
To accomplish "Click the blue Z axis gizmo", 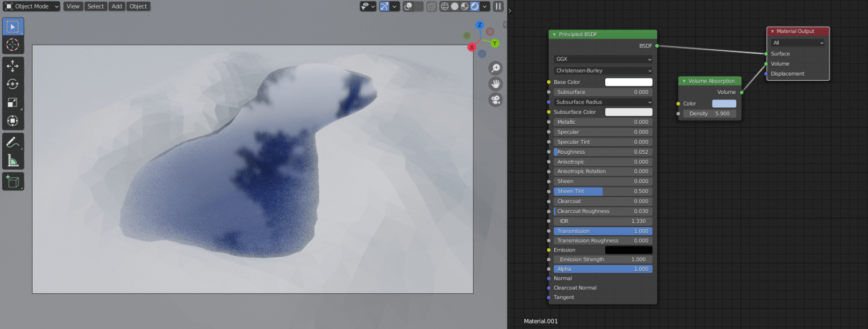I will pyautogui.click(x=479, y=25).
